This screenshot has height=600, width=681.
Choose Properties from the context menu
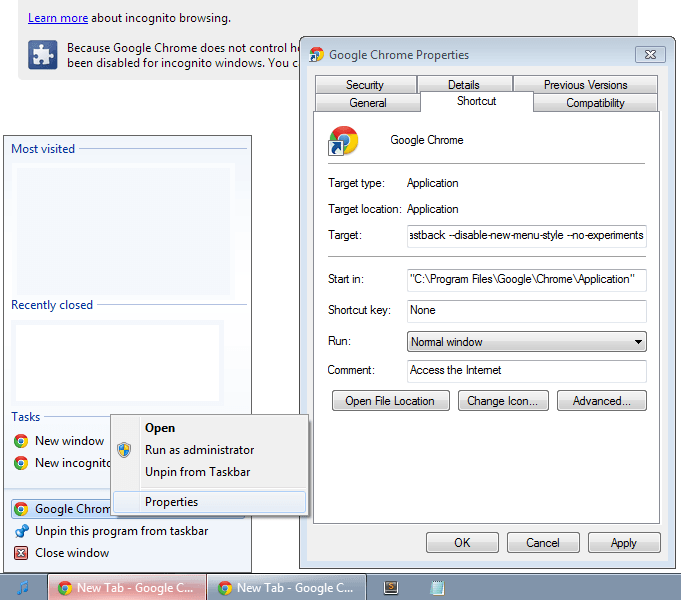pos(171,502)
